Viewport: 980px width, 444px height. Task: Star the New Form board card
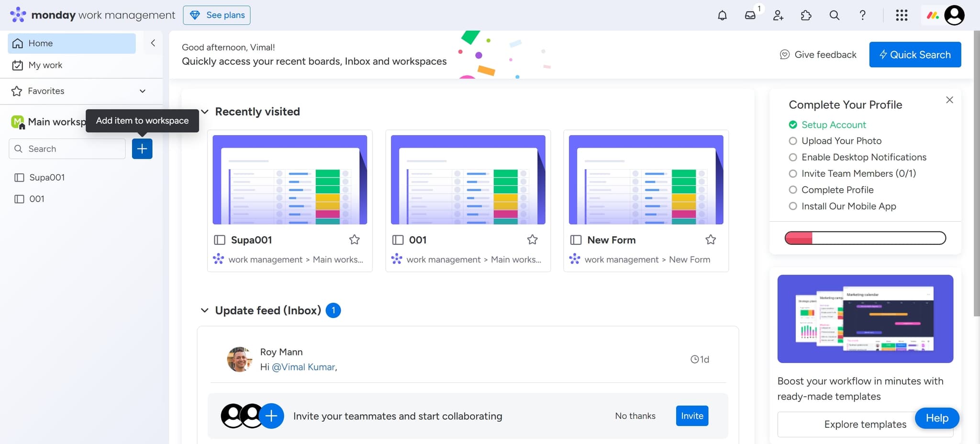point(711,239)
